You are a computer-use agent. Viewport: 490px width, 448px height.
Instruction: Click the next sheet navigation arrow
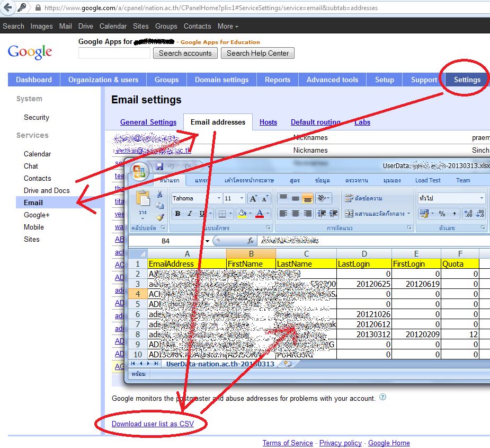point(148,364)
